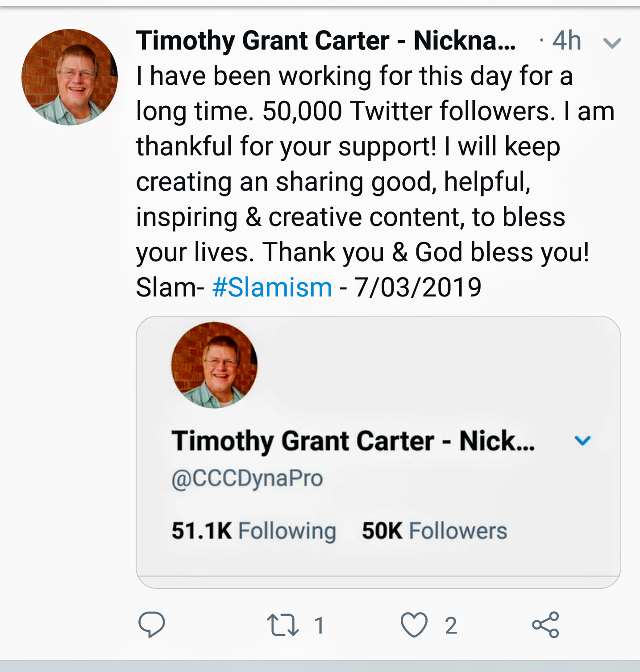Select the 51.1K Following count

pyautogui.click(x=254, y=531)
